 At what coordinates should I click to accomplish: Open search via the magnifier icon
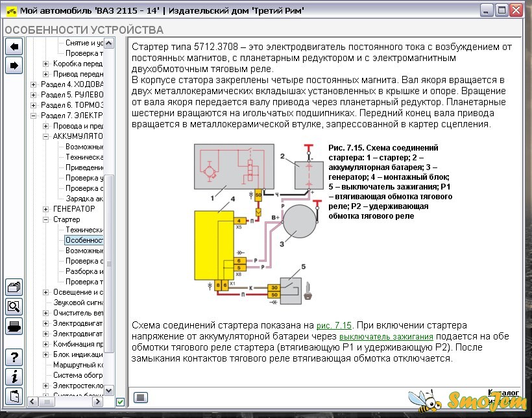pyautogui.click(x=14, y=306)
